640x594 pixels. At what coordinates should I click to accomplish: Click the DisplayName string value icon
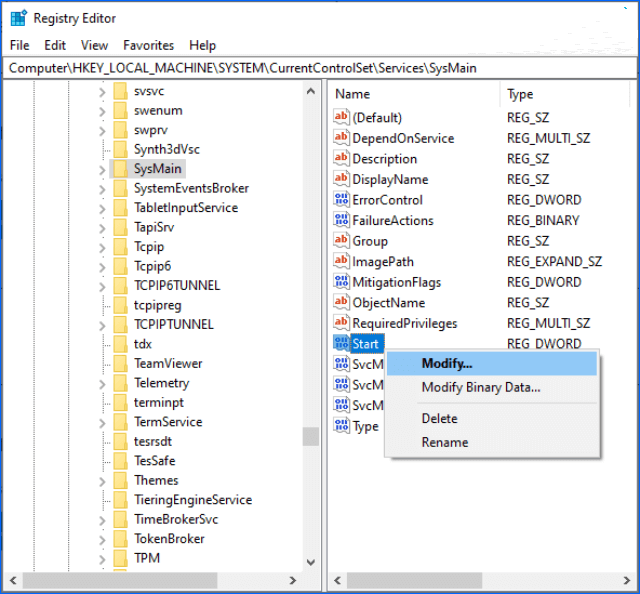pos(341,179)
